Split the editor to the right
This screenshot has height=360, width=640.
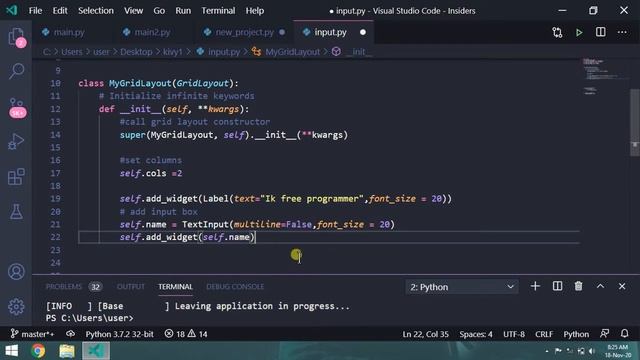[x=600, y=32]
